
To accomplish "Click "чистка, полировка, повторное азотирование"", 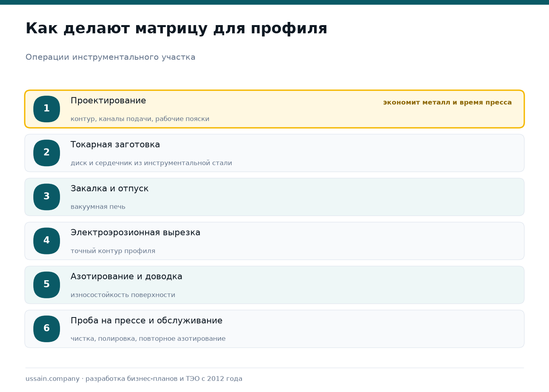I will point(148,339).
